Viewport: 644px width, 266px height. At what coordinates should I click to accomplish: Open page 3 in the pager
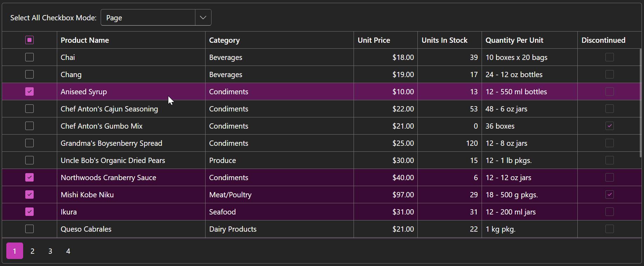tap(50, 251)
